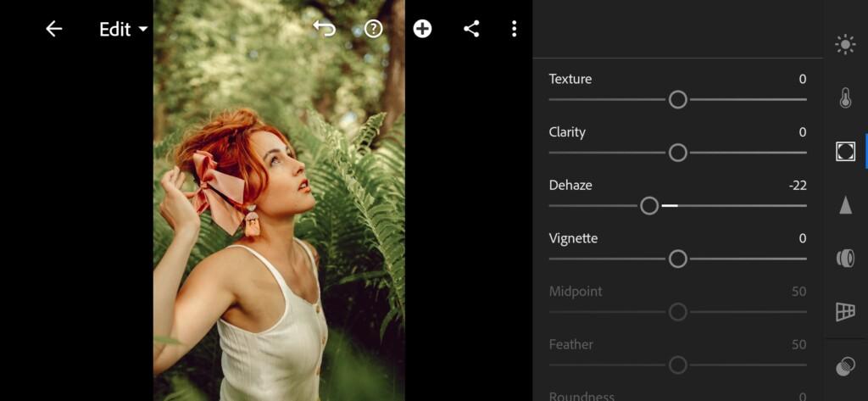Tap the Clarity label
The image size is (868, 401).
pyautogui.click(x=567, y=132)
